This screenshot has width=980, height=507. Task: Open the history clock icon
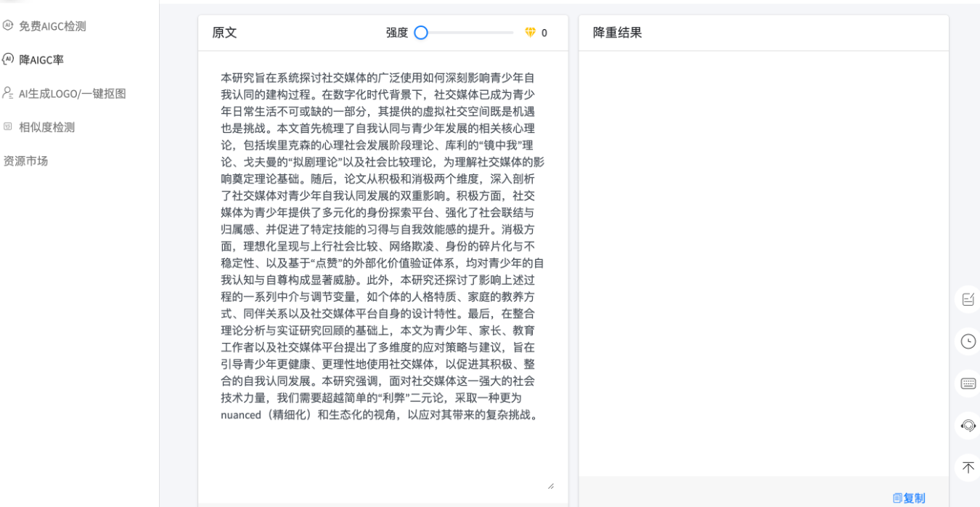coord(968,341)
